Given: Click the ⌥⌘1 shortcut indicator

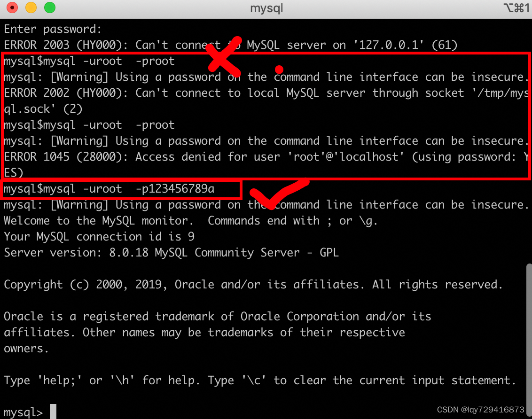Looking at the screenshot, I should point(516,8).
